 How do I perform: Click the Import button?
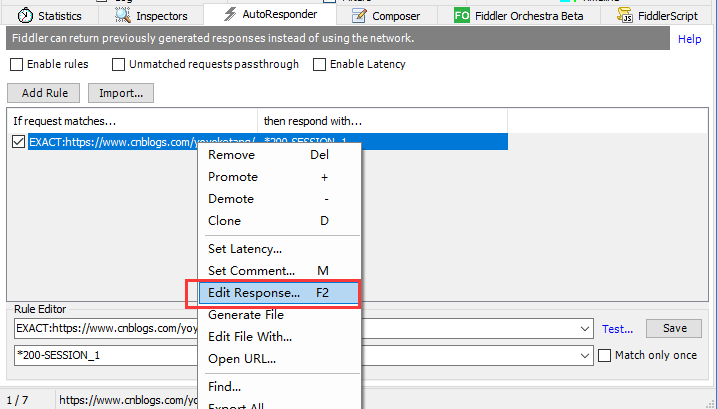pos(120,93)
